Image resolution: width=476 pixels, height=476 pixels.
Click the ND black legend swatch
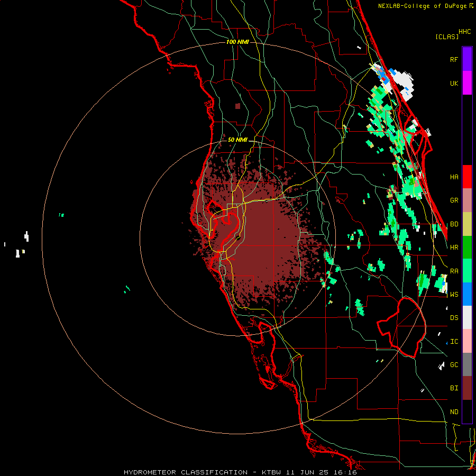467,411
